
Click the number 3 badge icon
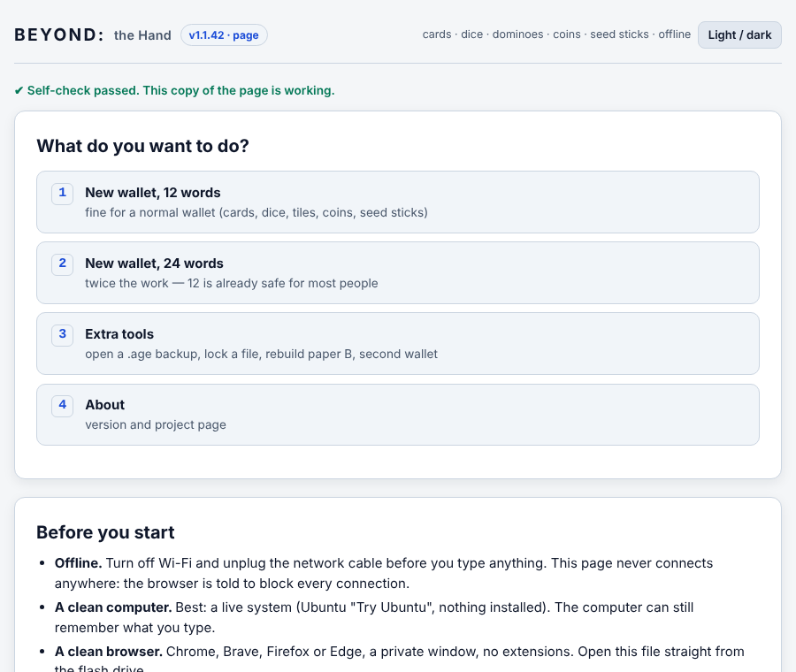coord(63,334)
